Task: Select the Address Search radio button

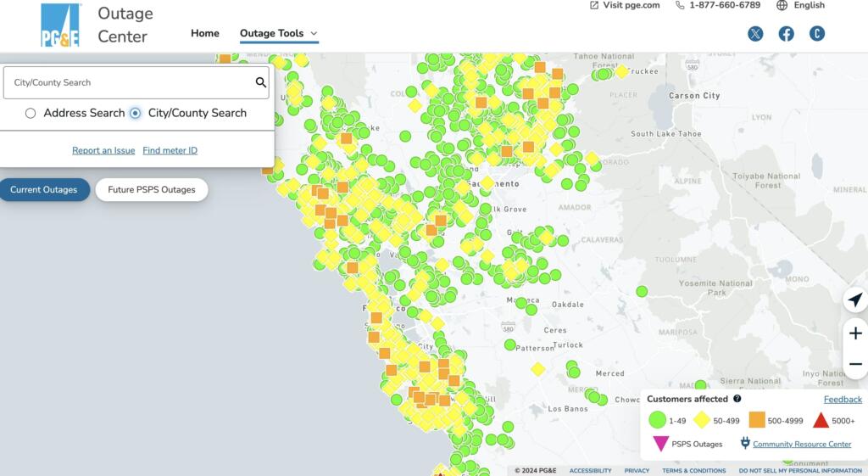Action: tap(31, 113)
